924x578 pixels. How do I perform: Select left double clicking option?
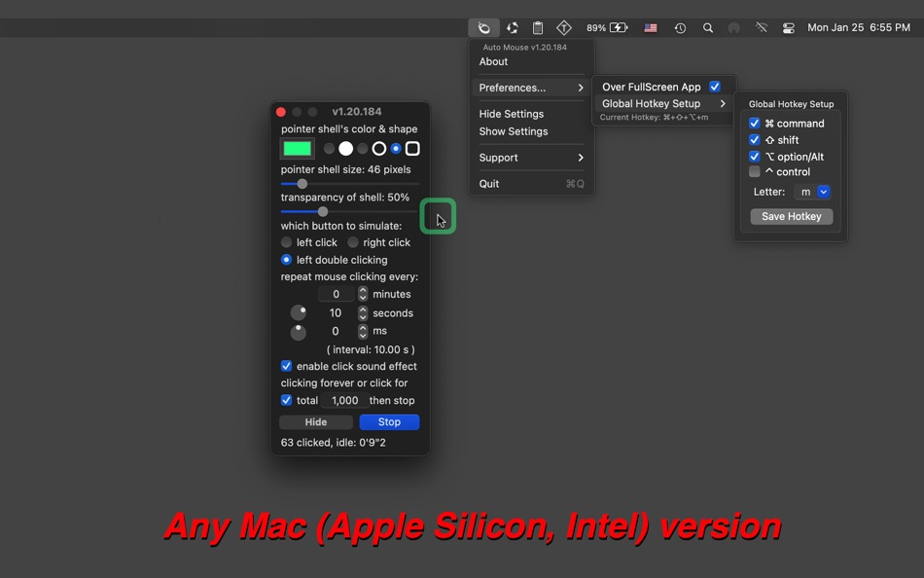coord(286,260)
